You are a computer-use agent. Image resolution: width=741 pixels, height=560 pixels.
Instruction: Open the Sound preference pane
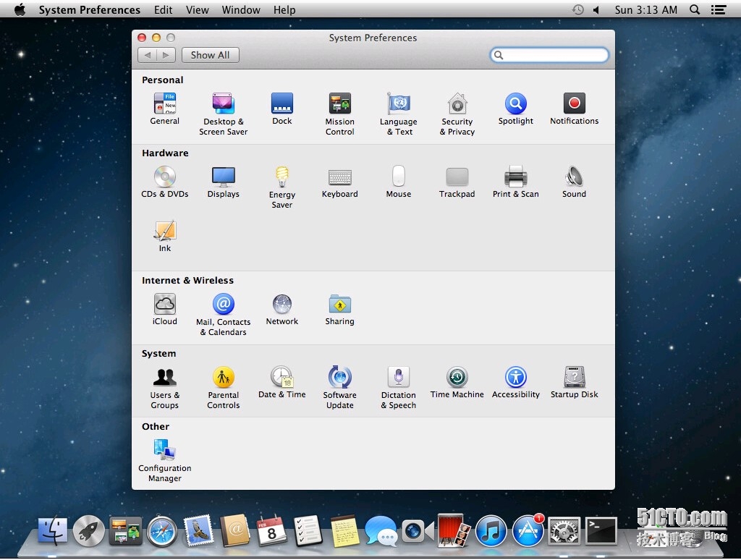(574, 182)
